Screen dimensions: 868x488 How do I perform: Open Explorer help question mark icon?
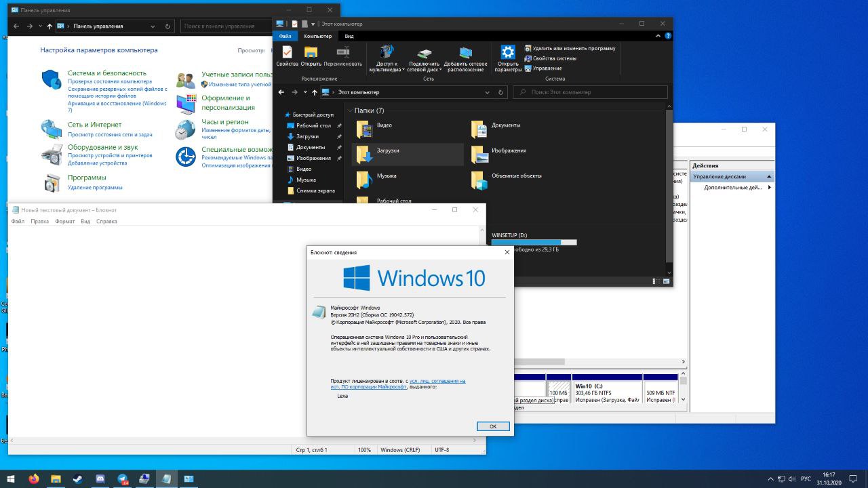point(668,36)
